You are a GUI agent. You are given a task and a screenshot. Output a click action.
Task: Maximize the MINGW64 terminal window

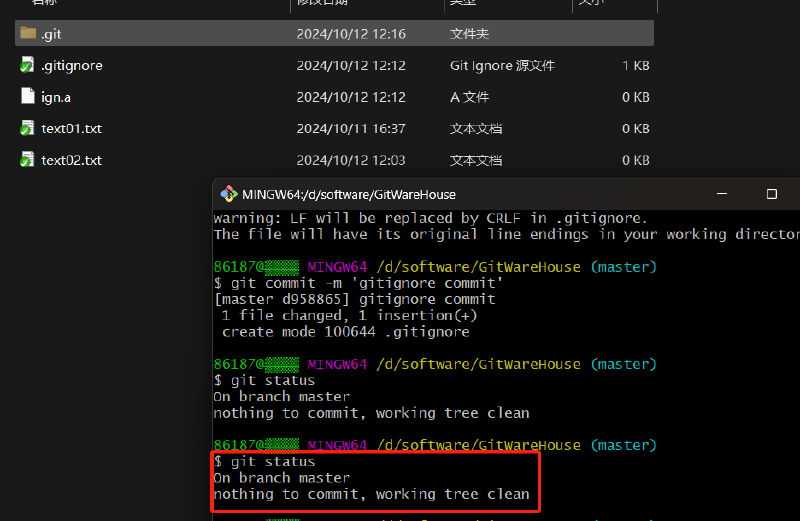[771, 194]
